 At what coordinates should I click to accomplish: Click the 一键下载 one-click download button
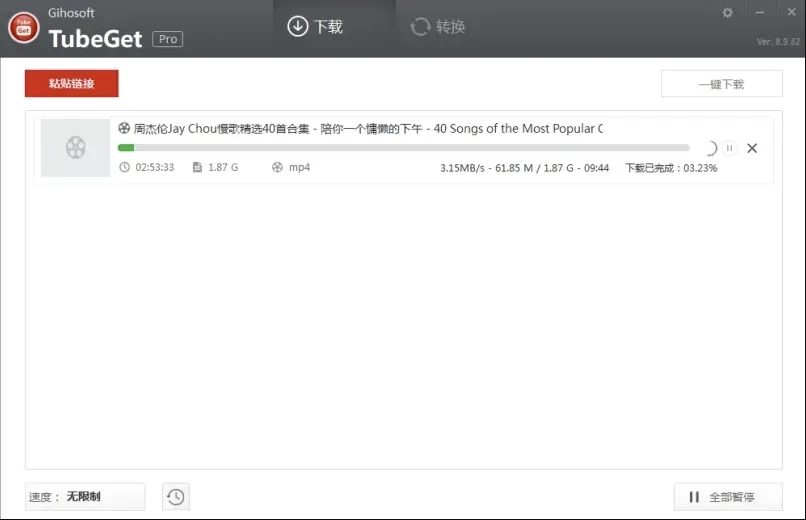721,84
